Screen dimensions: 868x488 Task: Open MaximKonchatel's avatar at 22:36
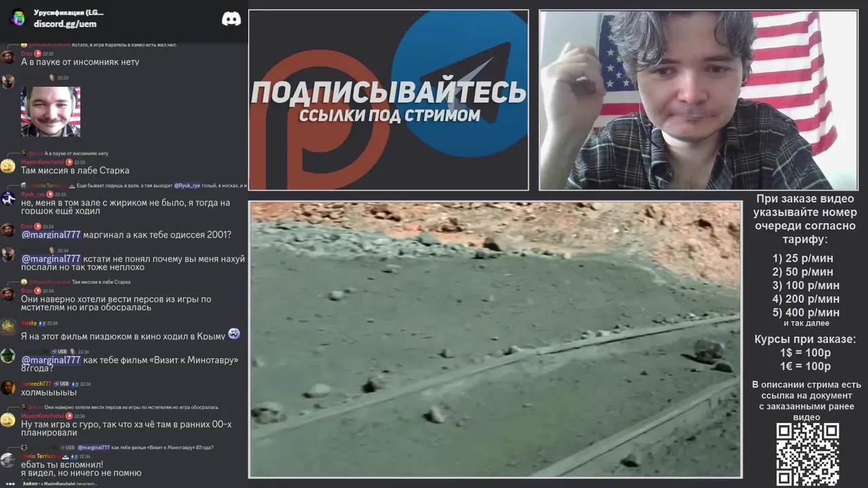click(x=8, y=420)
